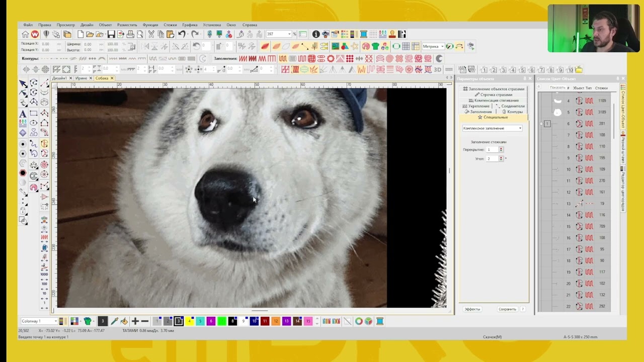Screen dimensions: 644x362
Task: Open Print Preview magnifier icon
Action: point(140,34)
